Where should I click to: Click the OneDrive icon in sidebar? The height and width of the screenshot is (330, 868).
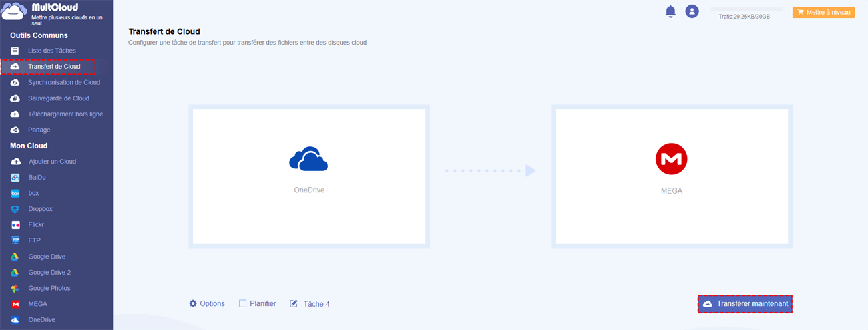pyautogui.click(x=15, y=320)
